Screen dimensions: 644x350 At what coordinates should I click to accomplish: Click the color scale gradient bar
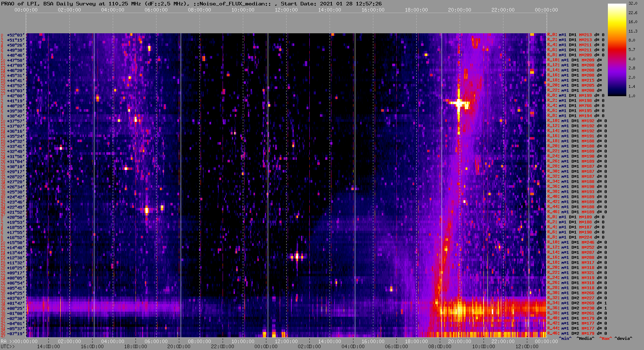pyautogui.click(x=617, y=50)
